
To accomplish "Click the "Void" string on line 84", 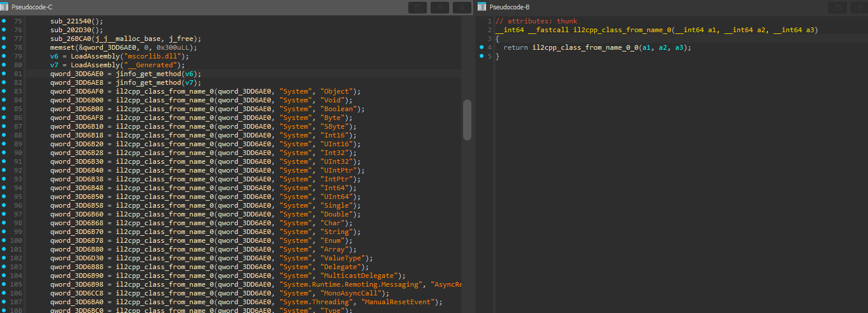I will tap(333, 100).
